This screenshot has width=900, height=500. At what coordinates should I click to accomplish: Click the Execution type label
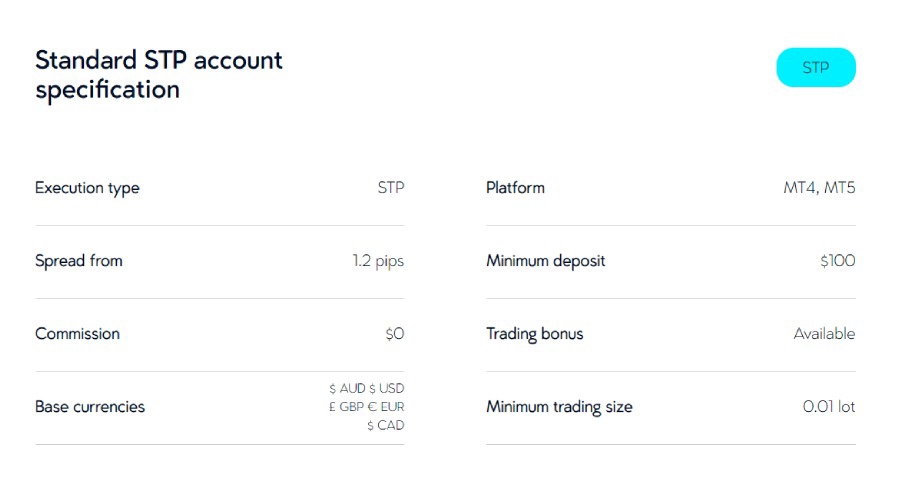coord(87,188)
